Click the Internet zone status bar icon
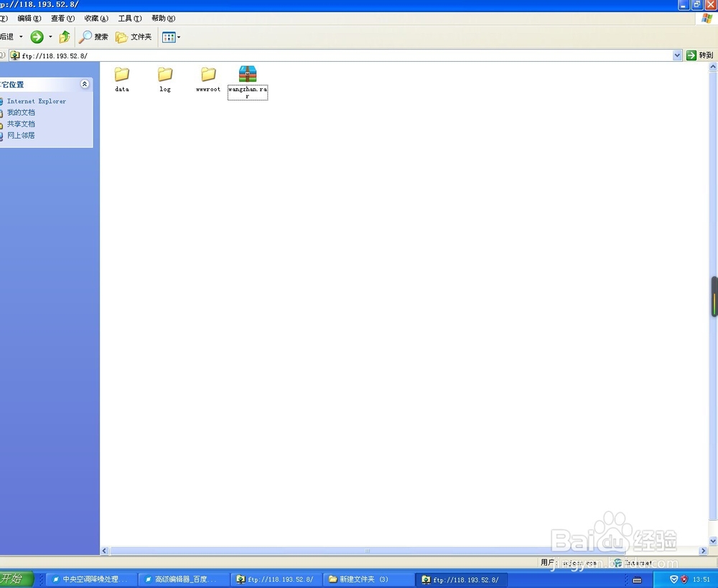 click(617, 562)
